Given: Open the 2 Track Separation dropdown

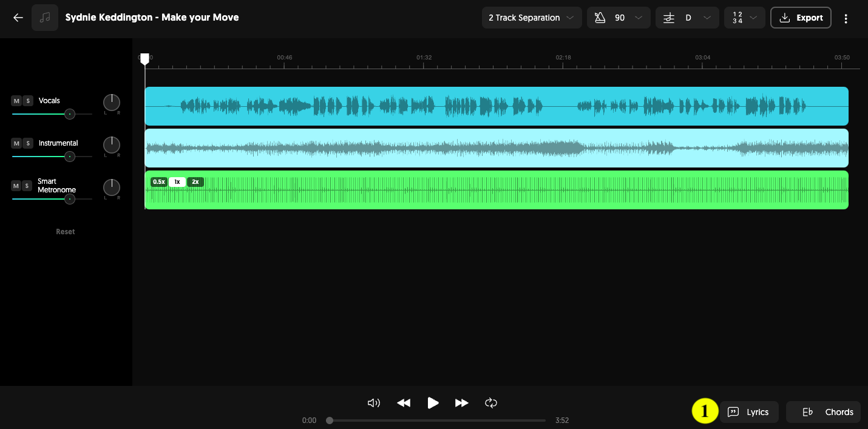Looking at the screenshot, I should click(531, 18).
